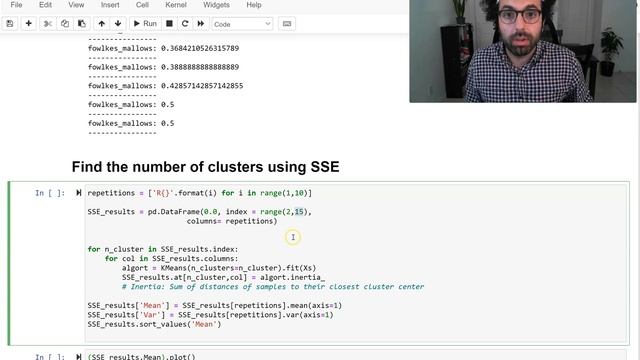Interrupt the kernel with stop icon
The height and width of the screenshot is (360, 640).
(169, 24)
